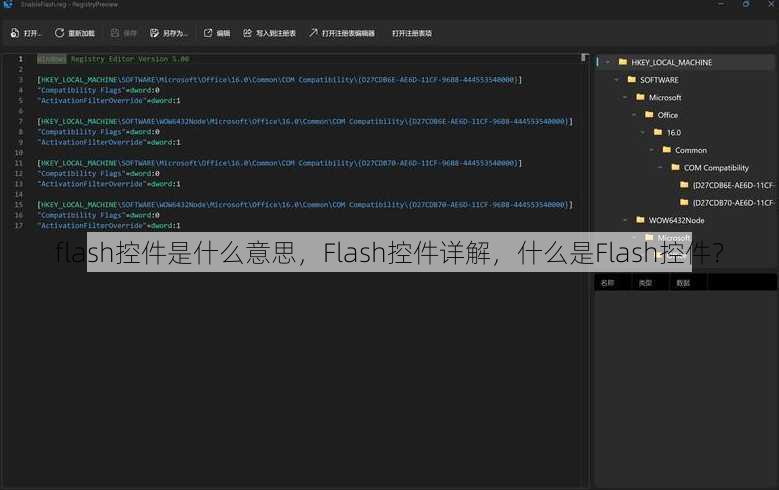Click the greyed-out 保存 save button
Screen dimensions: 779x490
123,33
